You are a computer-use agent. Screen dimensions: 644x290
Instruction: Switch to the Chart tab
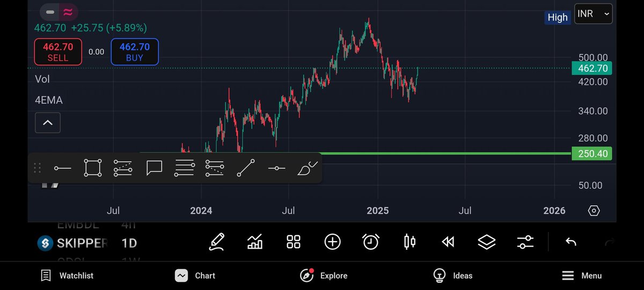[195, 275]
